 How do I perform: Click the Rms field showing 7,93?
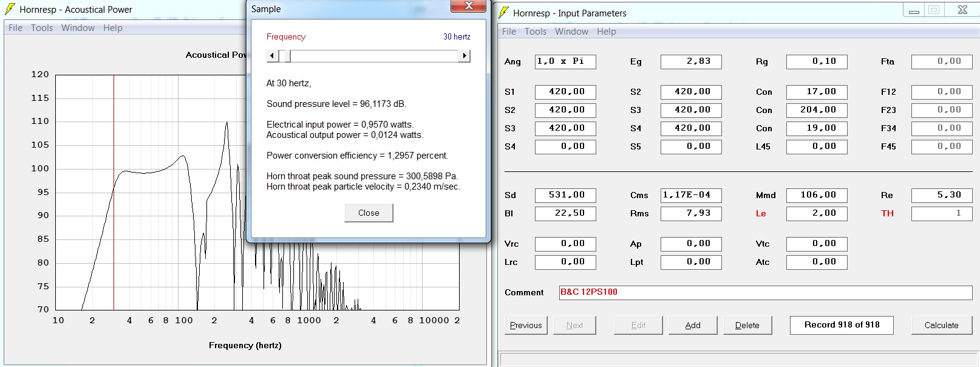tap(691, 213)
